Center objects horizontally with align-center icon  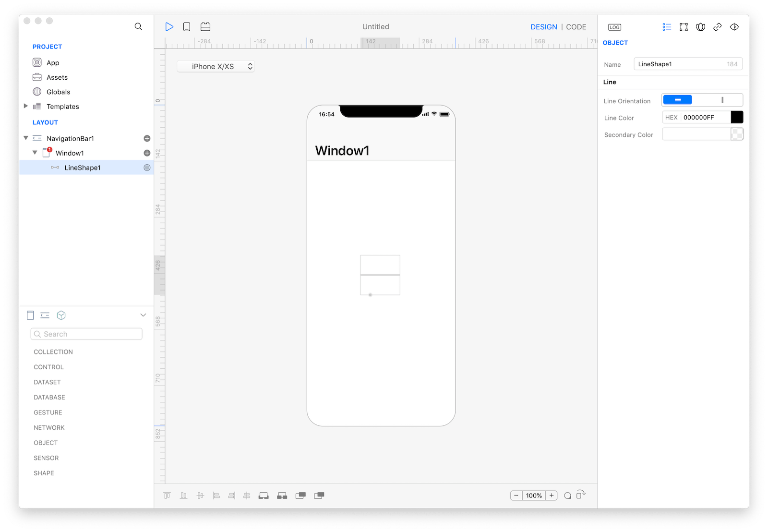pyautogui.click(x=247, y=496)
